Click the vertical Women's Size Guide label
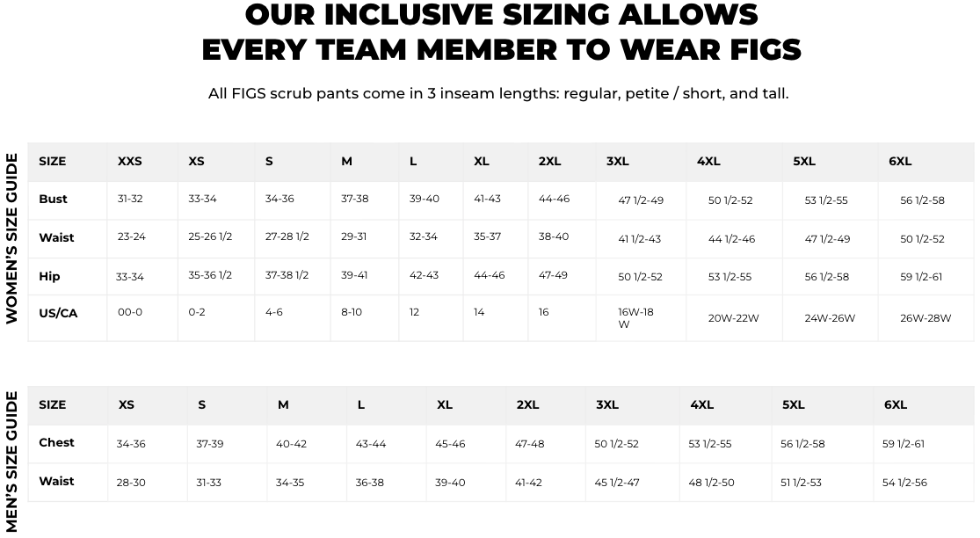Image resolution: width=980 pixels, height=538 pixels. point(12,239)
